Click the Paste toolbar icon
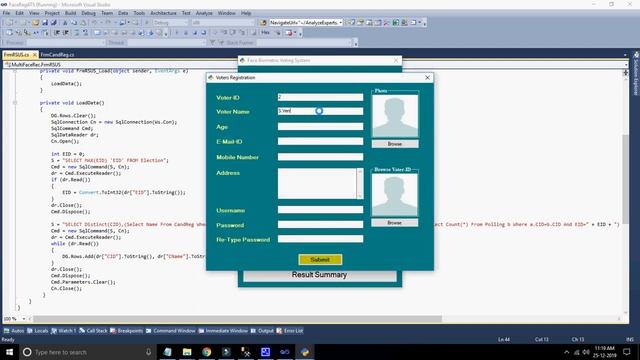 pos(83,23)
